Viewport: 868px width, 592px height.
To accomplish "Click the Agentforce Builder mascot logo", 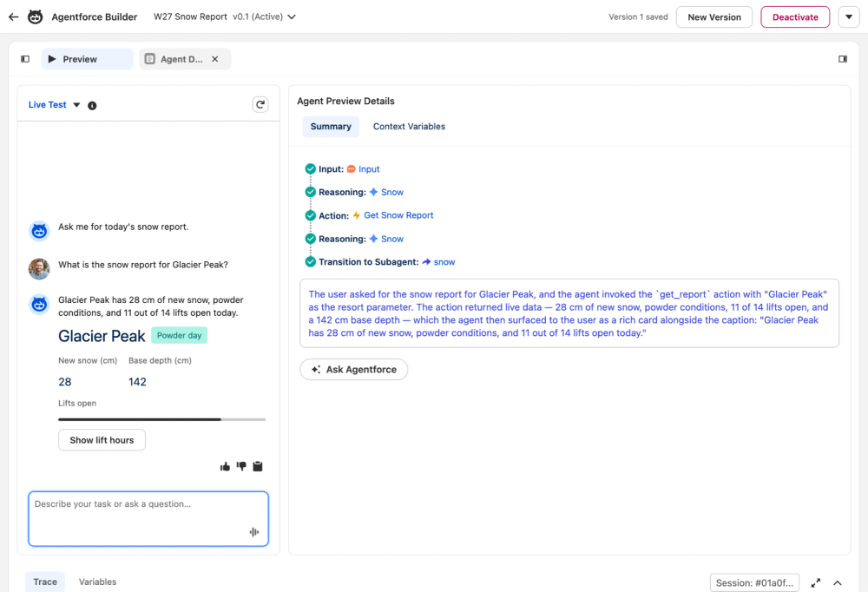I will pos(35,16).
